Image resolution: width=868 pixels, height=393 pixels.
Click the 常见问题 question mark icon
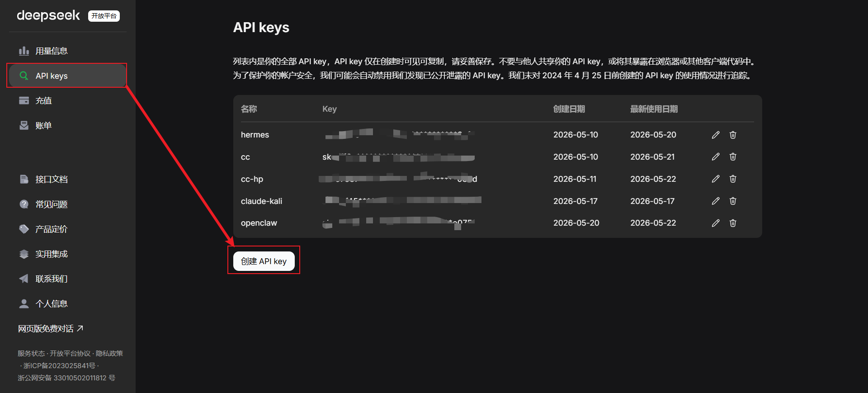tap(24, 204)
